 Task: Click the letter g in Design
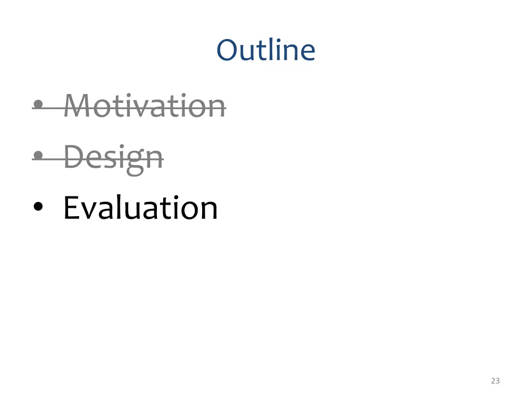(x=135, y=164)
